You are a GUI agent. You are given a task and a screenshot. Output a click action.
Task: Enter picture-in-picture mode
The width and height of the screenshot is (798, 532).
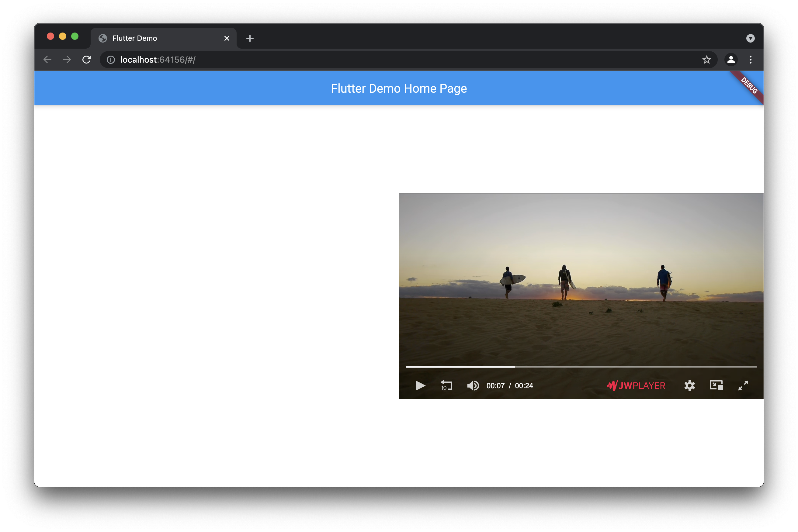coord(716,386)
